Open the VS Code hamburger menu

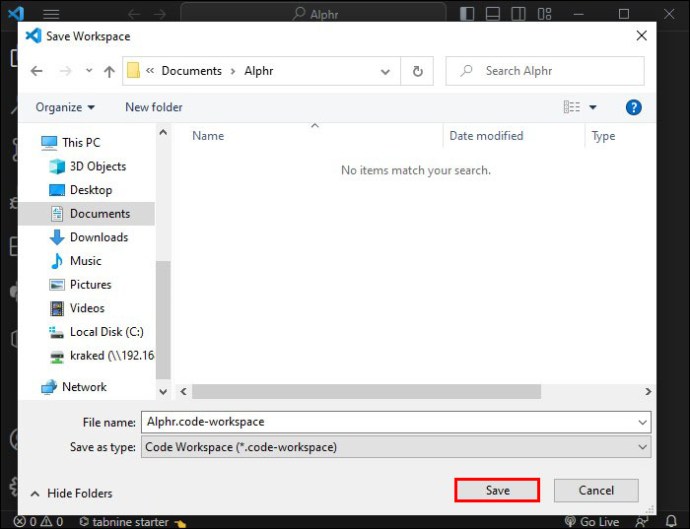51,14
